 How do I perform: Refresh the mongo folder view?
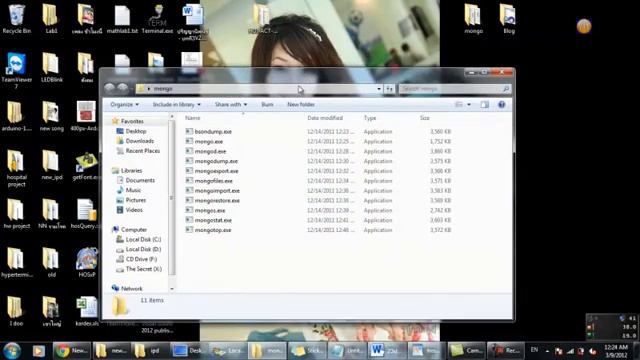[x=389, y=89]
